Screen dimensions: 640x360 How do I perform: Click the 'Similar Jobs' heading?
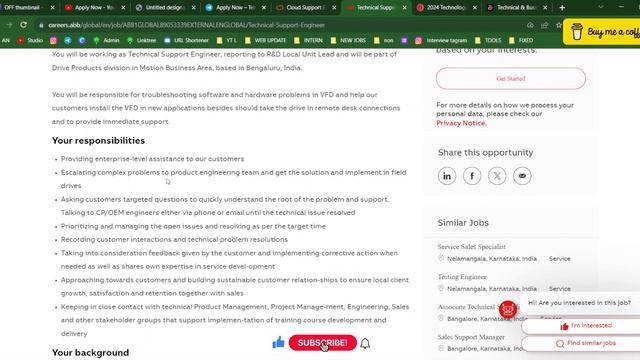coord(463,223)
